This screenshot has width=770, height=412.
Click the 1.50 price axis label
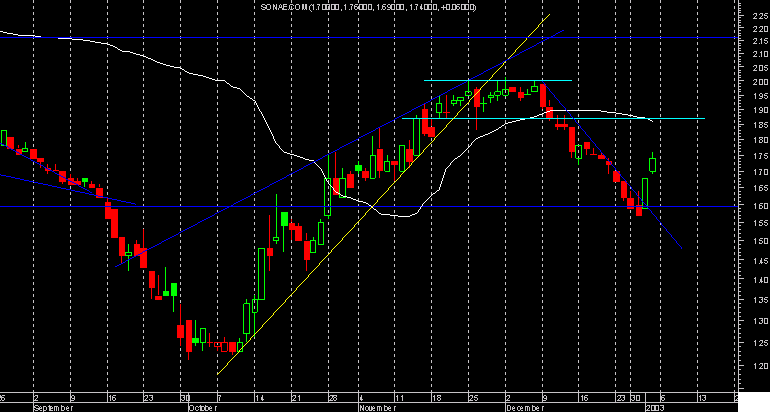pos(760,241)
